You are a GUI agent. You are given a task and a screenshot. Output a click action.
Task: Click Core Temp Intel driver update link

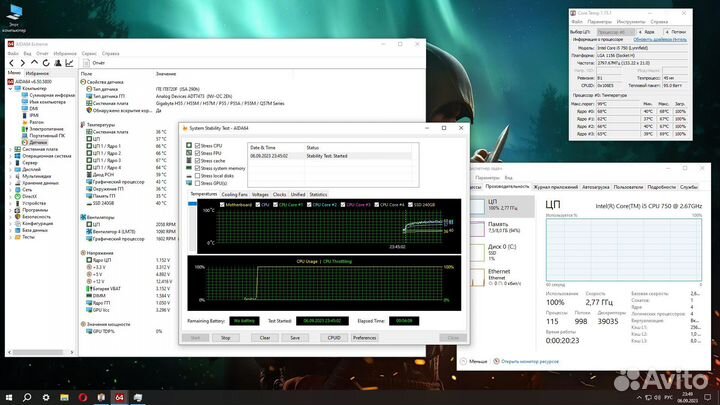(660, 39)
